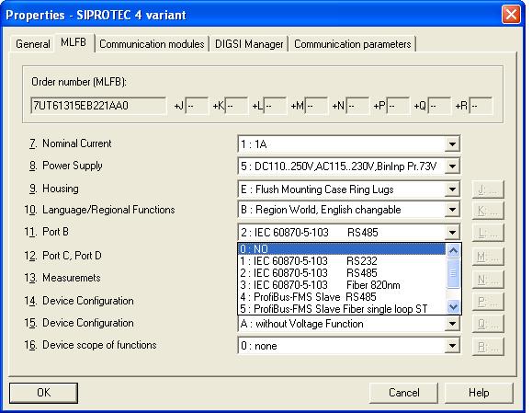
Task: Open the DIGSI Manager tab
Action: pos(249,44)
